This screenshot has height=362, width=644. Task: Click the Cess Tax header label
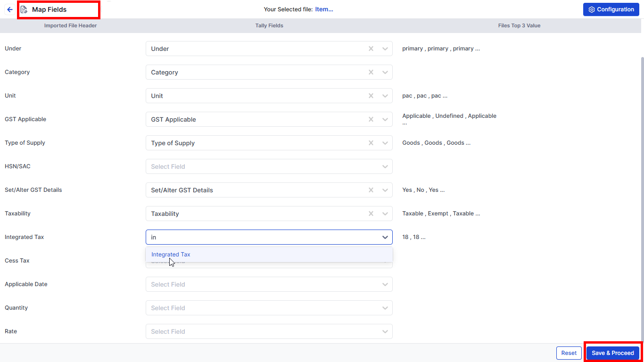tap(17, 261)
